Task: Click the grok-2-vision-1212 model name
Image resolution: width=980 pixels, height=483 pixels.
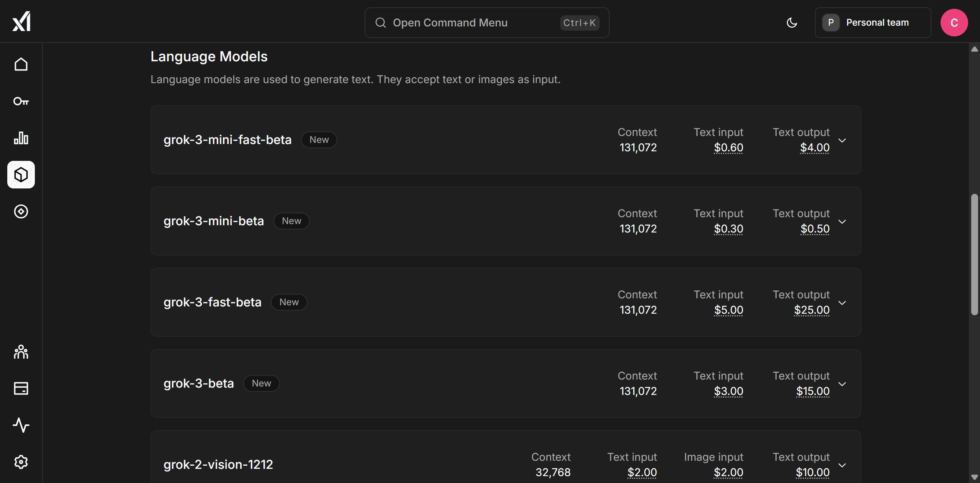Action: pyautogui.click(x=218, y=465)
